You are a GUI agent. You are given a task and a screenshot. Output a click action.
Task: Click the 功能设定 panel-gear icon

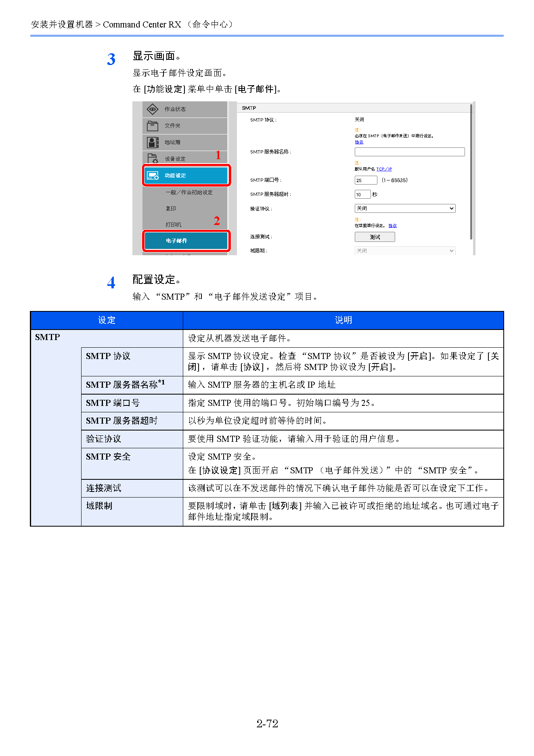coord(153,176)
